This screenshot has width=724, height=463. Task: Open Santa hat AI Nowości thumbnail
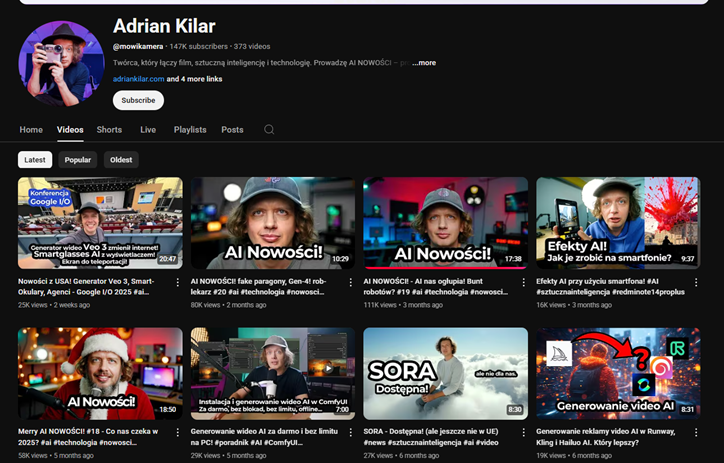click(100, 373)
